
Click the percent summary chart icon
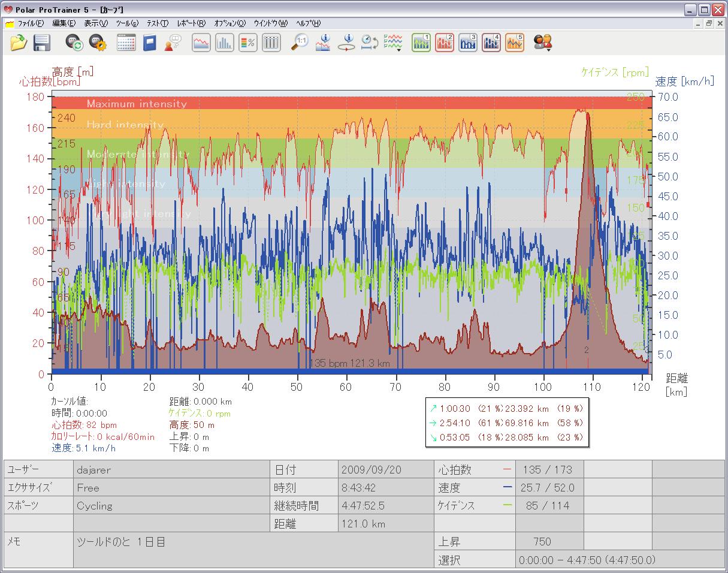(248, 43)
